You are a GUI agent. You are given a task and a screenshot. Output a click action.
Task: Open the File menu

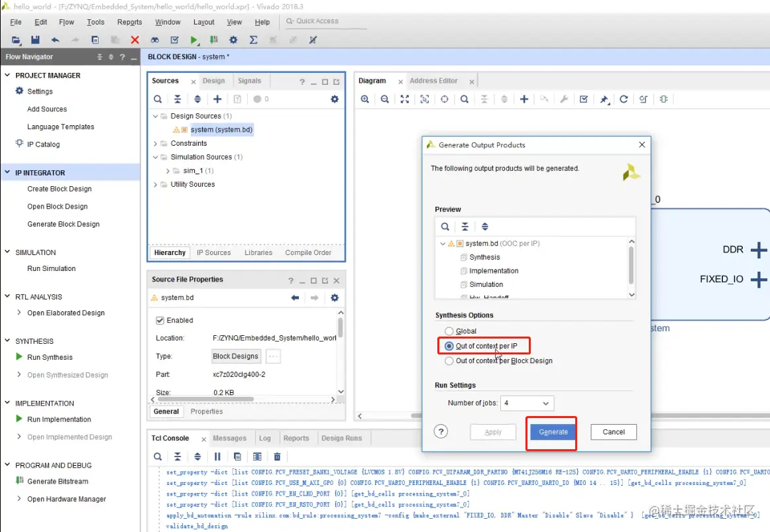pyautogui.click(x=16, y=22)
